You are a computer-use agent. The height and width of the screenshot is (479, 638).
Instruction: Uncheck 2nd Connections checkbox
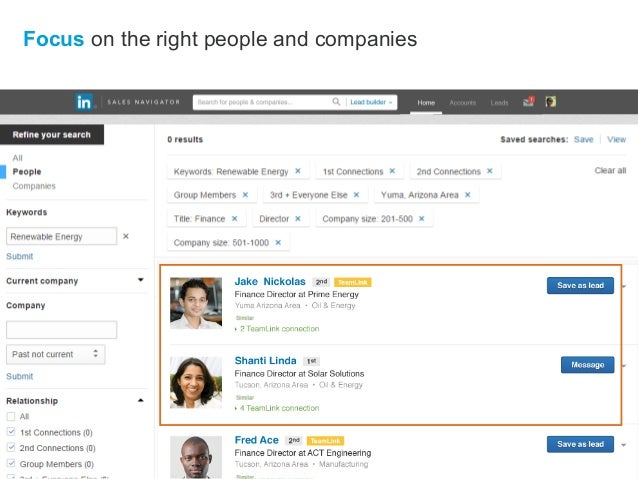(11, 447)
